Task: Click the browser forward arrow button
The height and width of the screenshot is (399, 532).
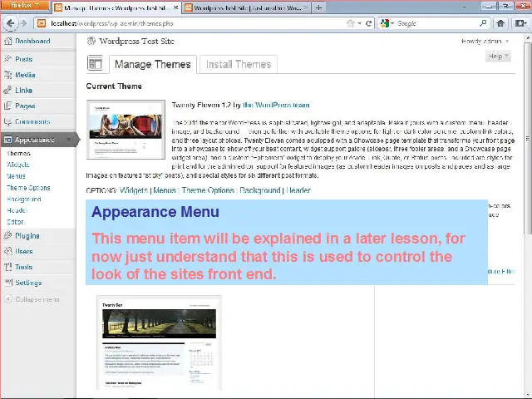Action: coord(23,23)
